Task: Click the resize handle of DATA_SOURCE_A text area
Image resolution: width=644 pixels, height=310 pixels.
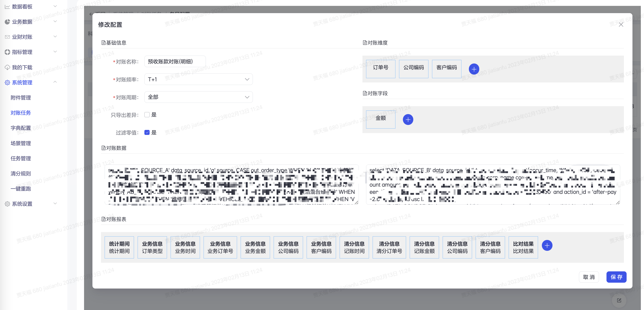Action: click(357, 202)
